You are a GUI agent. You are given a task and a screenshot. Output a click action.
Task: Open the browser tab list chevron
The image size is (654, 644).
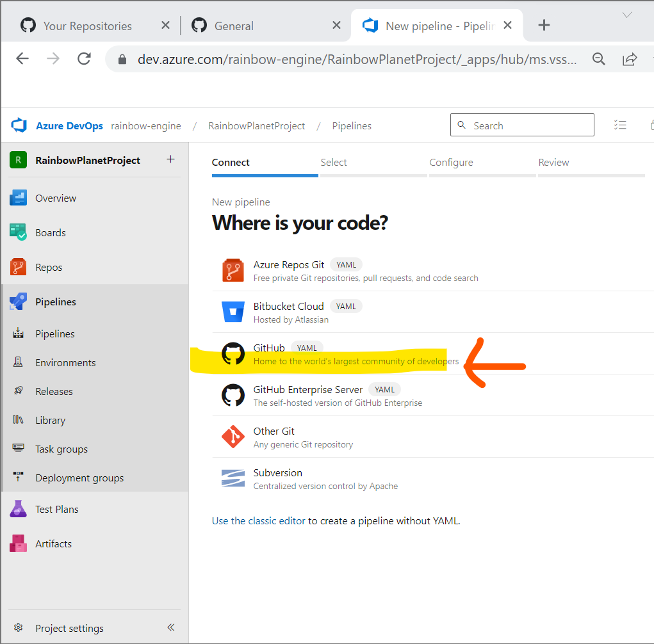tap(627, 15)
